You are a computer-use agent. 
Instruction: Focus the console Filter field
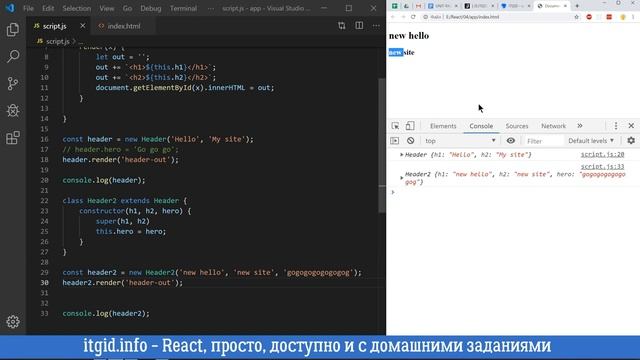coord(543,141)
